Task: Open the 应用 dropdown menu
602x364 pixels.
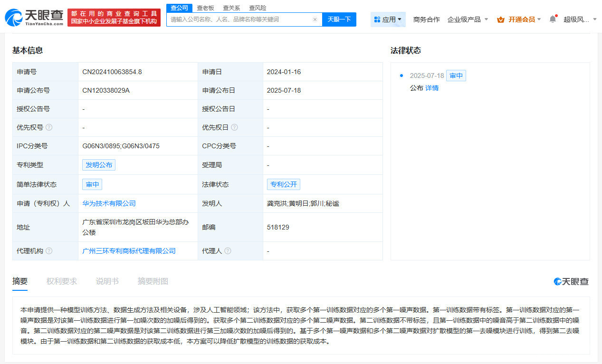Action: [388, 19]
